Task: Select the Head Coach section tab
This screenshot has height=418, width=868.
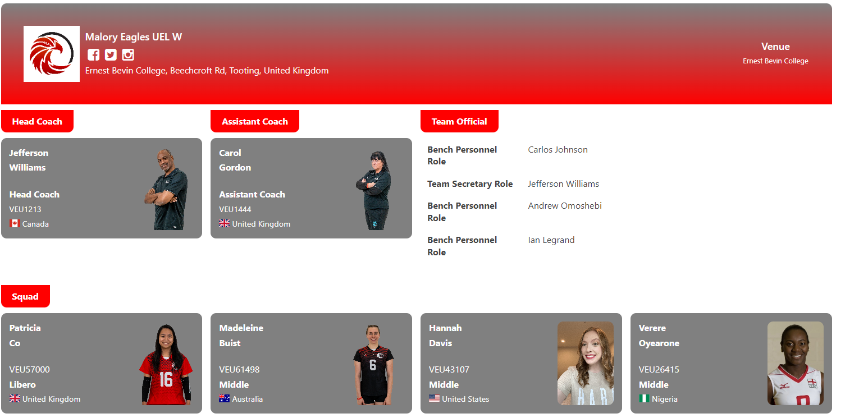Action: pyautogui.click(x=37, y=121)
